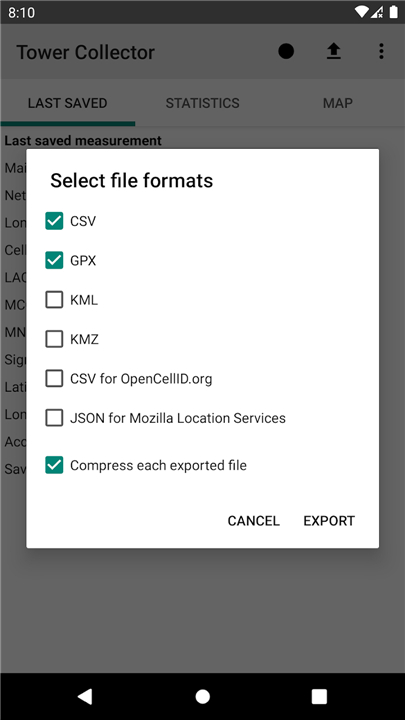Image resolution: width=405 pixels, height=720 pixels.
Task: Tap the Wi-Fi status icon
Action: pyautogui.click(x=362, y=12)
